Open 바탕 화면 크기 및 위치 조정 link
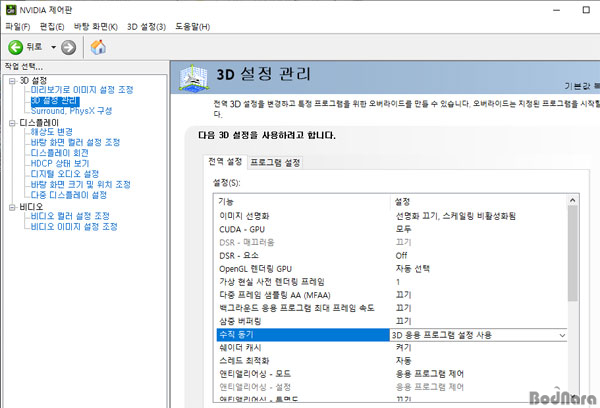Screen dimensions: 600x408 click(x=81, y=184)
